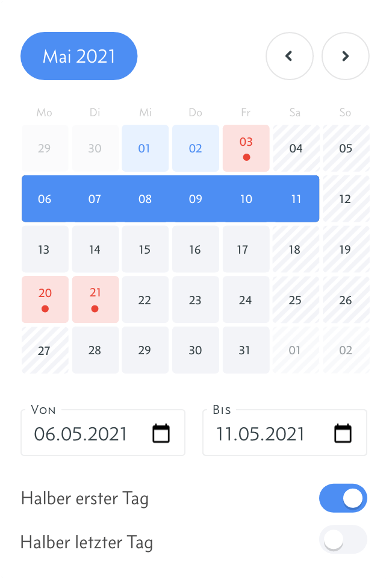
Task: Enable the Halber letzter Tag switch
Action: [x=343, y=539]
